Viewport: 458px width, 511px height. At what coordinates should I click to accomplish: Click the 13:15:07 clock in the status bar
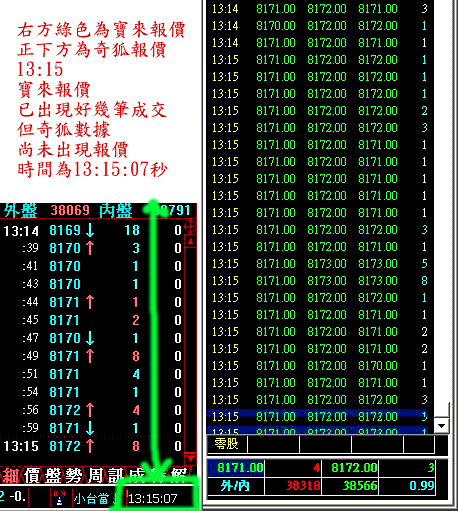pyautogui.click(x=153, y=499)
